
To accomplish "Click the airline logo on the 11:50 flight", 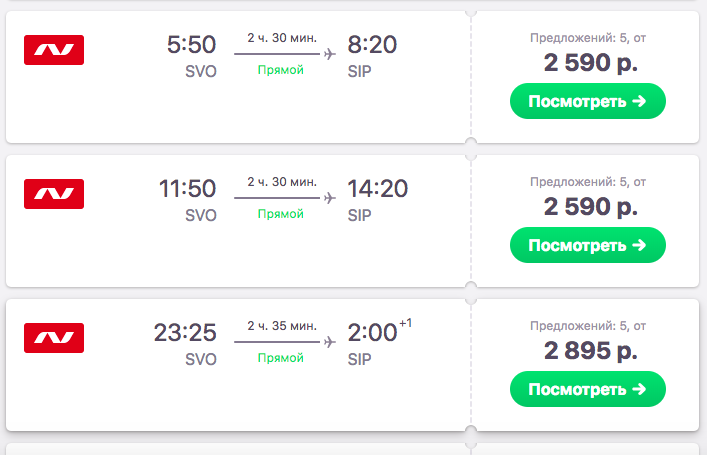I will [54, 194].
